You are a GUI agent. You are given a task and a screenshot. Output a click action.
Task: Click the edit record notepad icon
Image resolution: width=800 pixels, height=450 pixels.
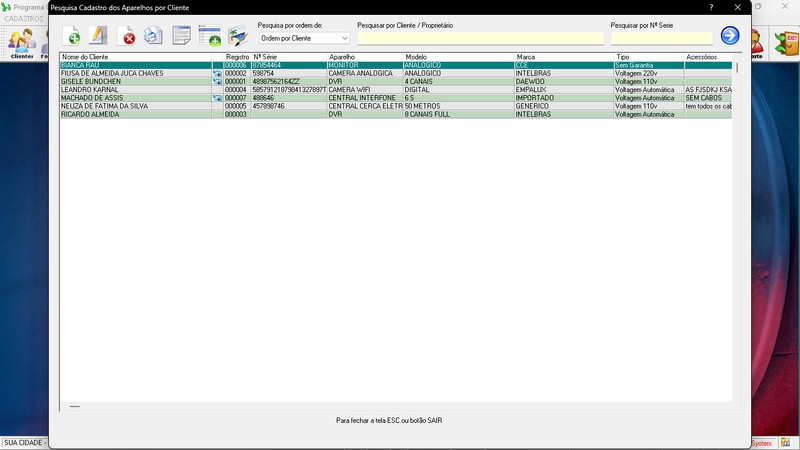pyautogui.click(x=98, y=36)
